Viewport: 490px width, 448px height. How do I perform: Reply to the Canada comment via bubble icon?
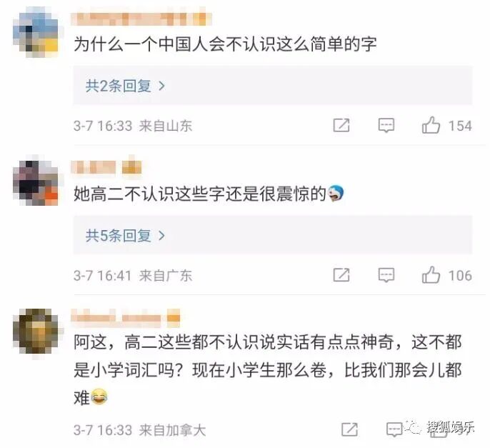394,429
